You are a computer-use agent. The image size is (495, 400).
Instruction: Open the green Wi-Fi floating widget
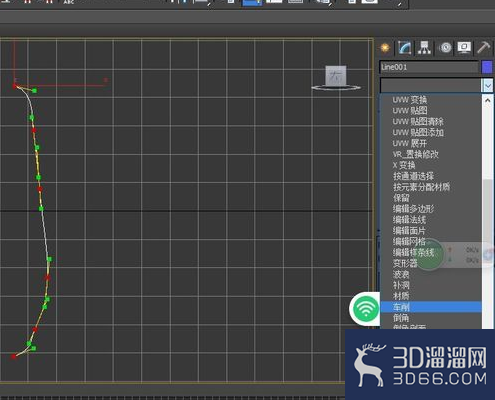click(366, 308)
